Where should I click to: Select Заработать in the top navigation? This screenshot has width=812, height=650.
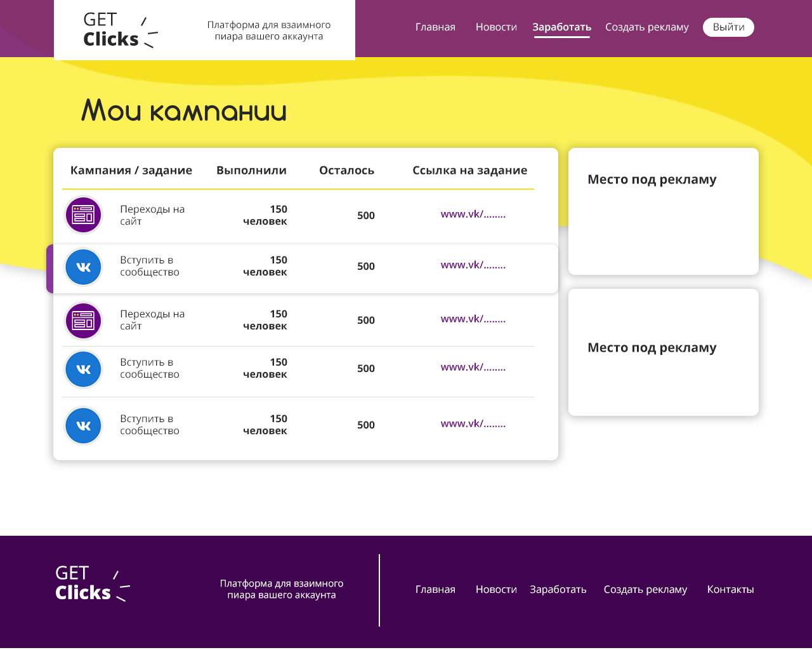561,27
